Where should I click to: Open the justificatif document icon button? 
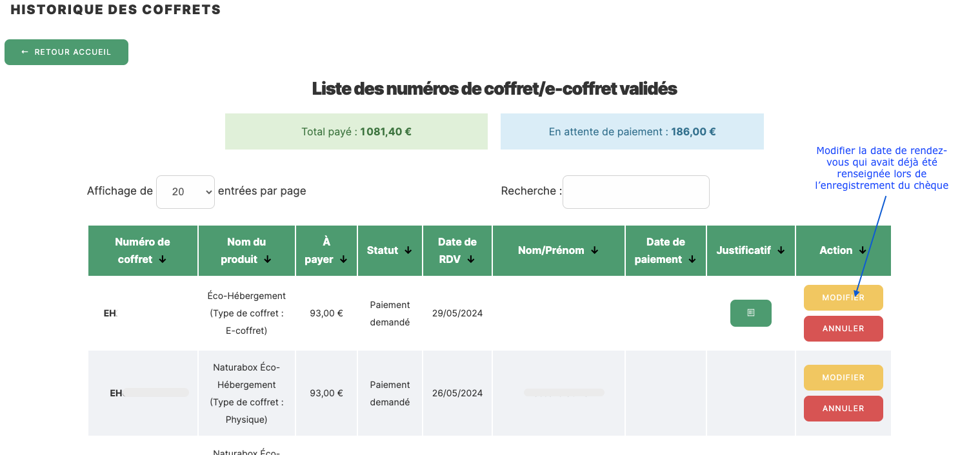[x=750, y=313]
